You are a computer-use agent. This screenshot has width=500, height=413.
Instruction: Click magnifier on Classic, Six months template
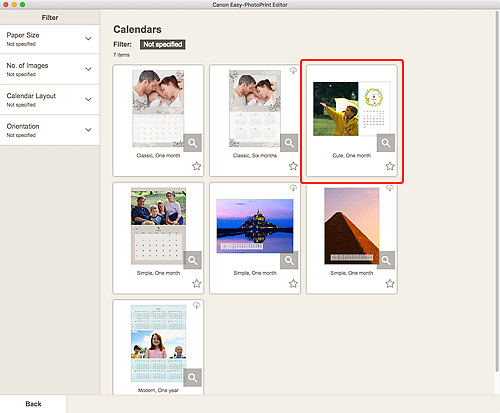[x=289, y=143]
